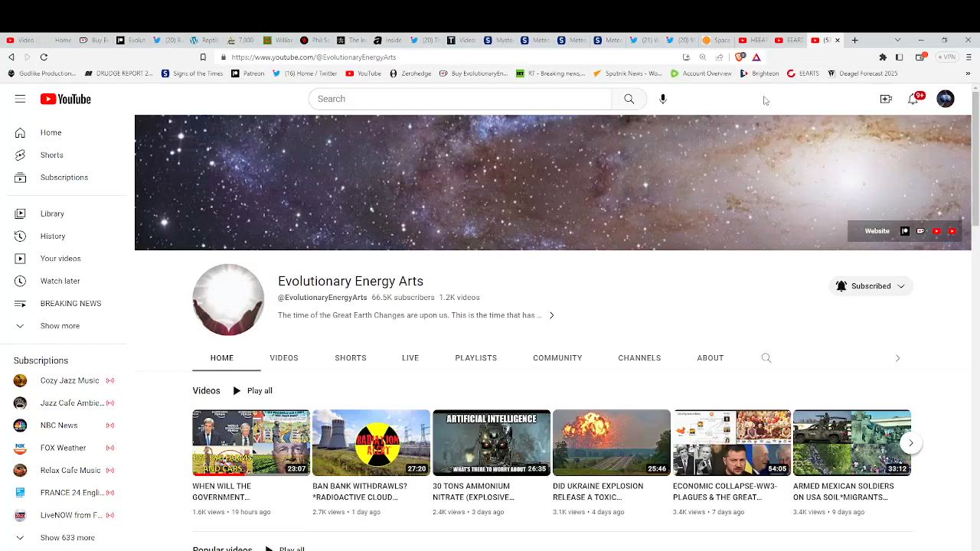Open the Website link on banner

coord(877,231)
